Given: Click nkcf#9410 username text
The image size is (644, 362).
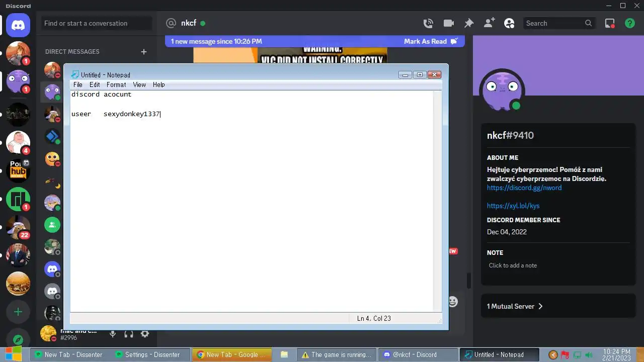Looking at the screenshot, I should coord(510,135).
